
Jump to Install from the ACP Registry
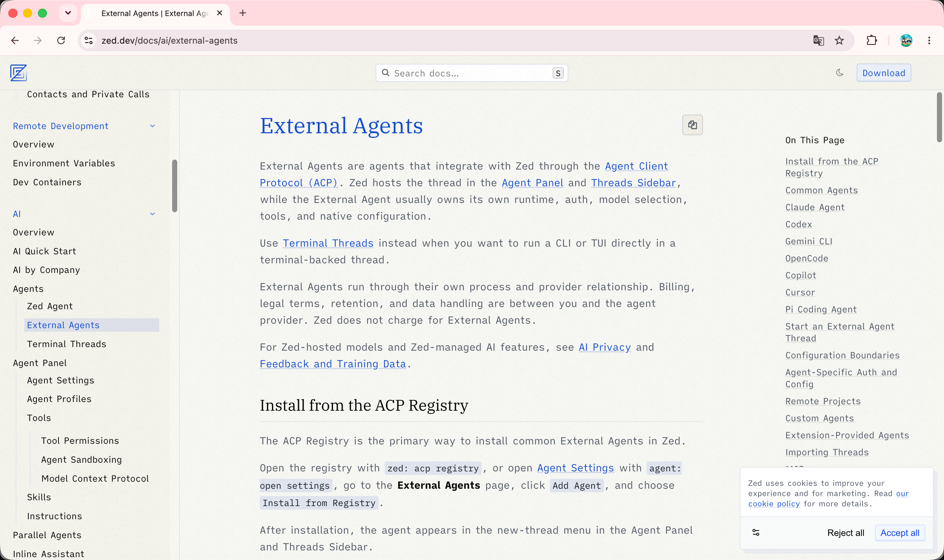click(x=832, y=167)
